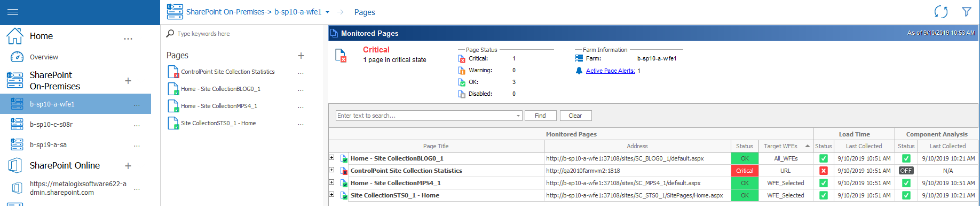
Task: Click the Find button
Action: 540,116
